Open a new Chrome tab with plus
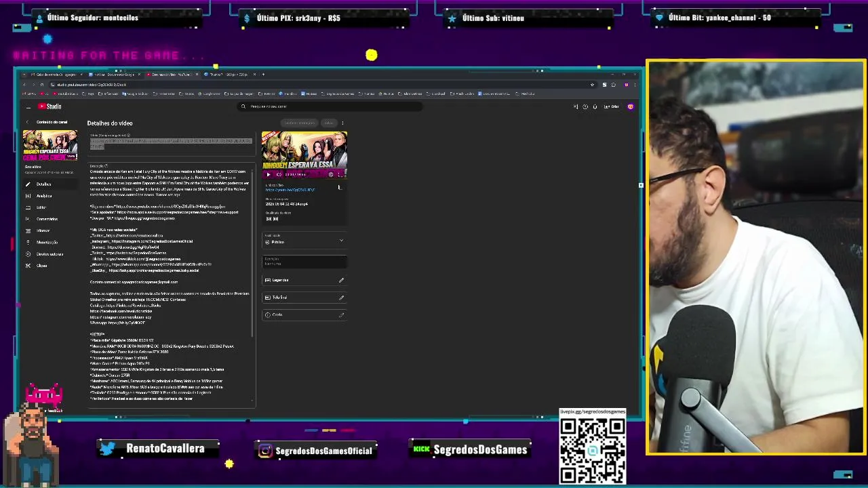Image resolution: width=868 pixels, height=488 pixels. 263,75
